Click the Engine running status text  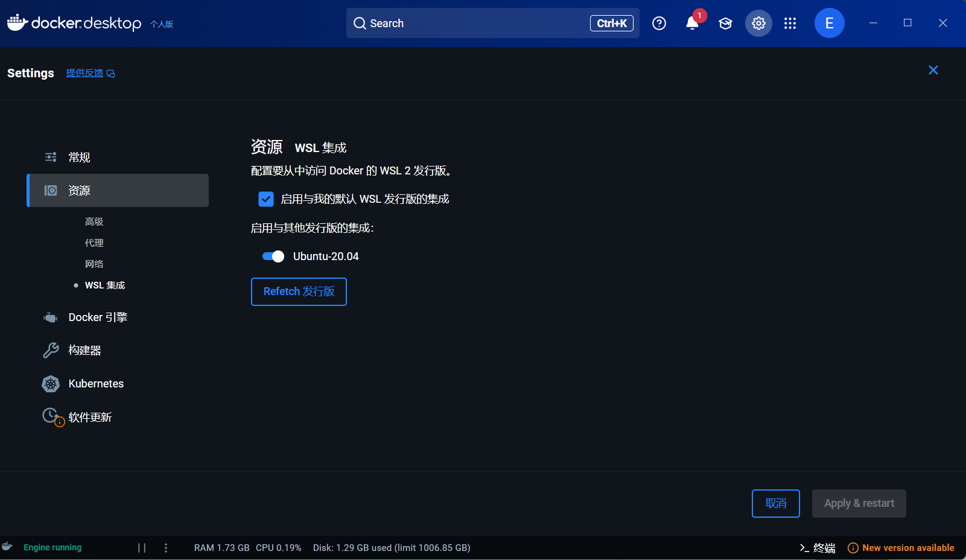[x=52, y=547]
